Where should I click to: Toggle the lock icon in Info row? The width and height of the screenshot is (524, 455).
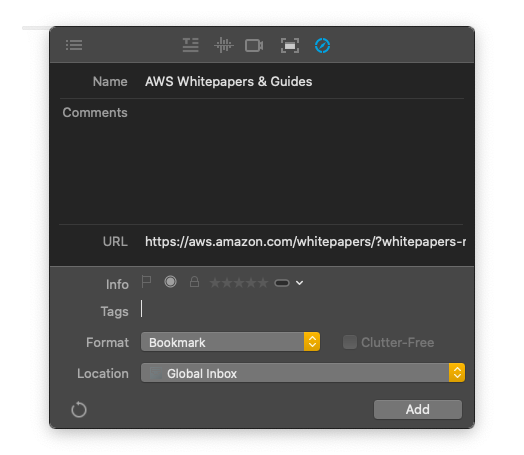pyautogui.click(x=194, y=282)
